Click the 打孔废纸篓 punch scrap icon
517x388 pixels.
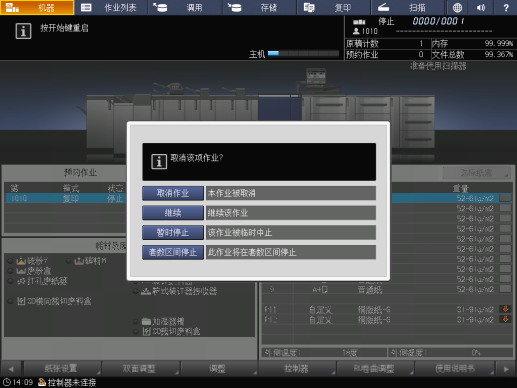click(21, 281)
